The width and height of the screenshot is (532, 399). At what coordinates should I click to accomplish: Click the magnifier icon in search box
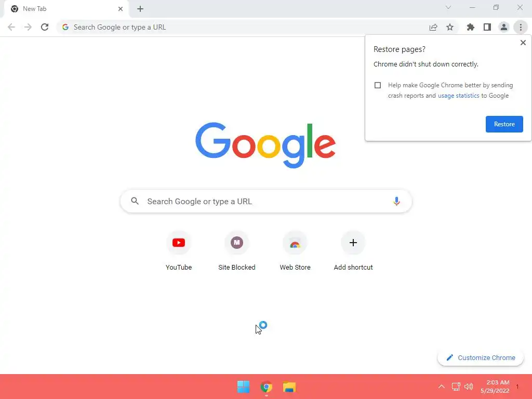[135, 201]
